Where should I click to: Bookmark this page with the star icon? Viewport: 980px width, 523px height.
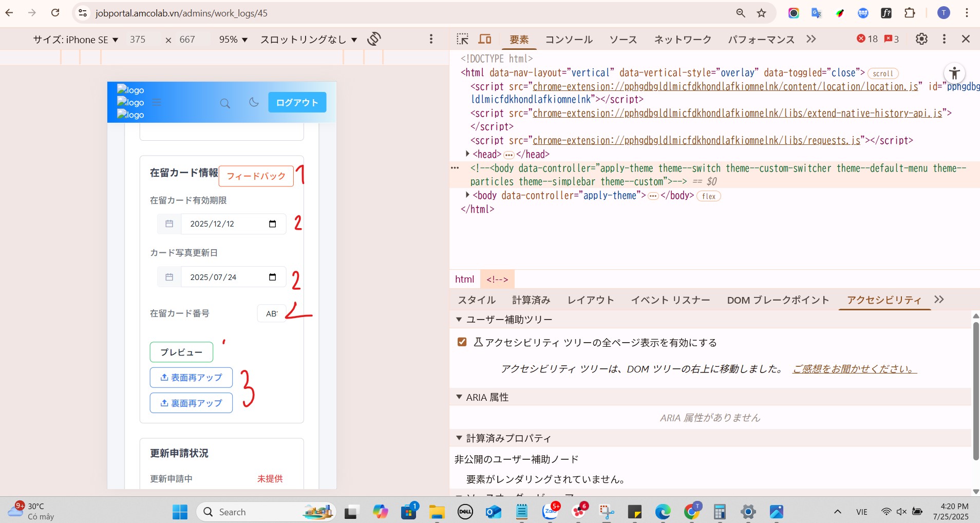click(762, 13)
